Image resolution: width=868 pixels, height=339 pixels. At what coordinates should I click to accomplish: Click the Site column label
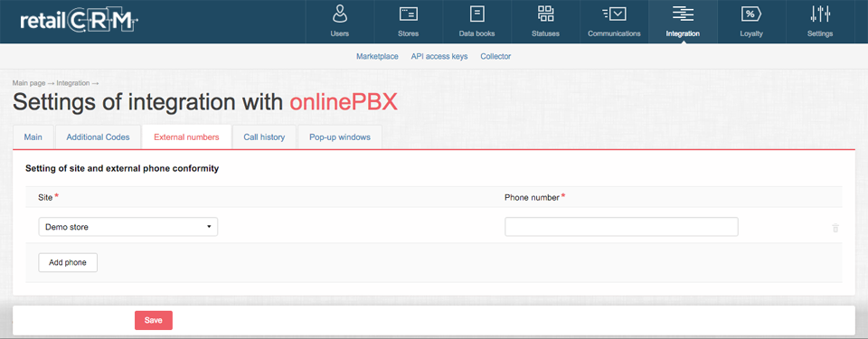pyautogui.click(x=45, y=197)
